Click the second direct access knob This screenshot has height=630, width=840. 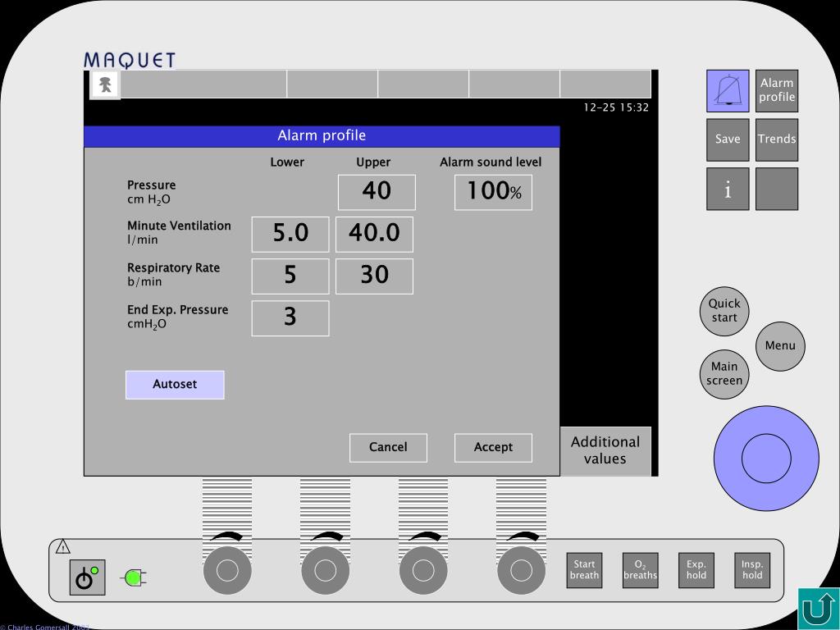(325, 571)
